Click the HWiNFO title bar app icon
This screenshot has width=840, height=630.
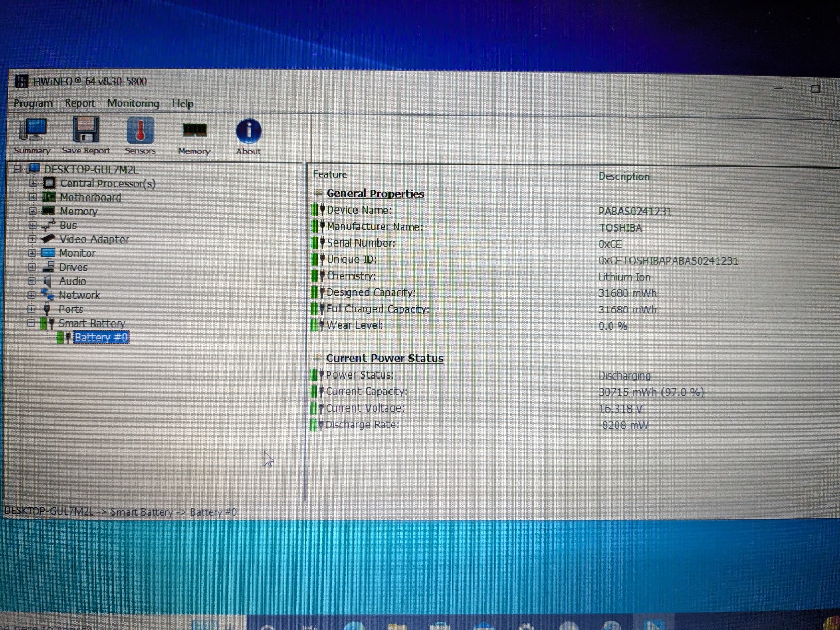tap(22, 81)
